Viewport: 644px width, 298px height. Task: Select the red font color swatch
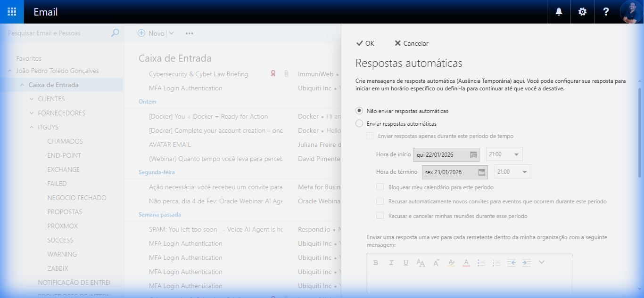pos(466,262)
